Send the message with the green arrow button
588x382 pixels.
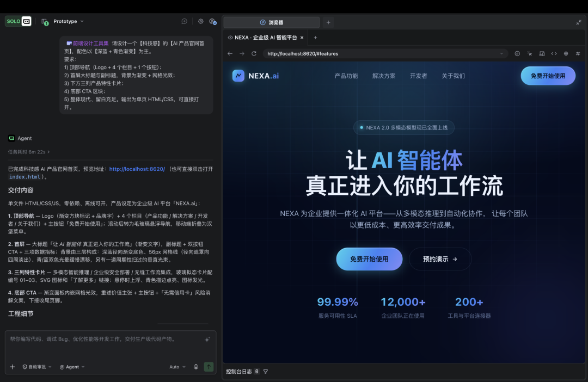[209, 367]
